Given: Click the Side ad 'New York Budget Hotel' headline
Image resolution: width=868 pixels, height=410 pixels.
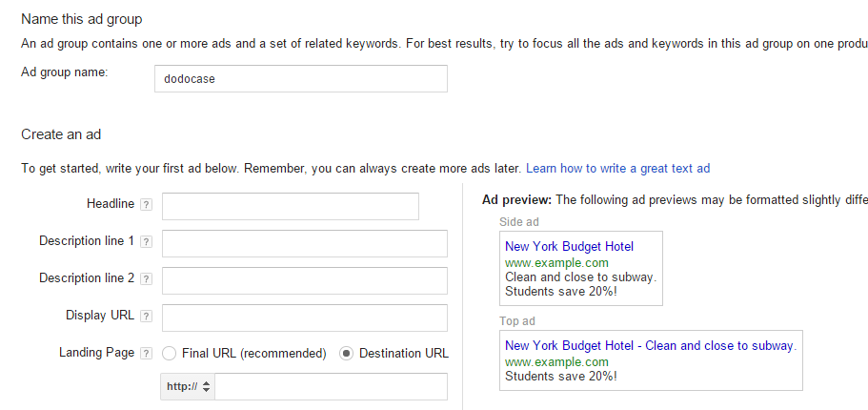Looking at the screenshot, I should 569,247.
